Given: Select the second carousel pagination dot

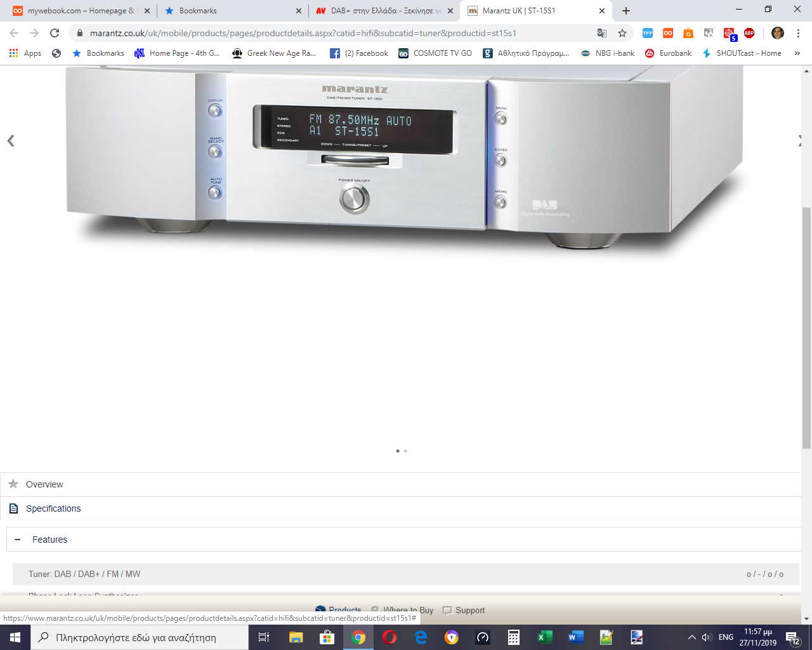Looking at the screenshot, I should pyautogui.click(x=405, y=451).
